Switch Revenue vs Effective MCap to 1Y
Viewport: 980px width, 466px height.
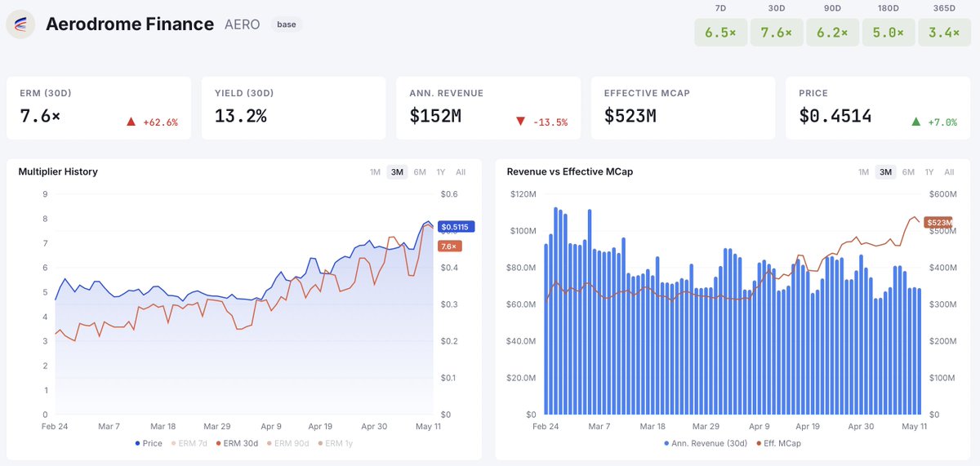tap(929, 172)
